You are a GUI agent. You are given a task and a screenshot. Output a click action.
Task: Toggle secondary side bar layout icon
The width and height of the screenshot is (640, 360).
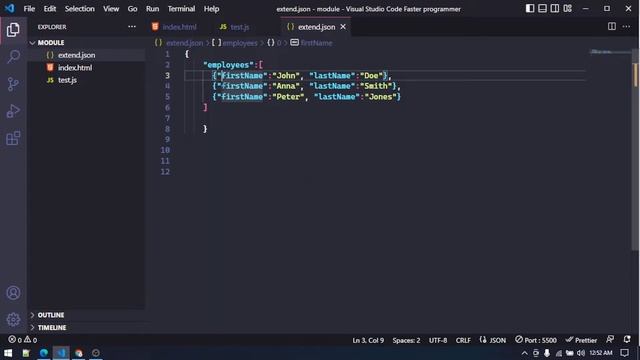tap(555, 8)
